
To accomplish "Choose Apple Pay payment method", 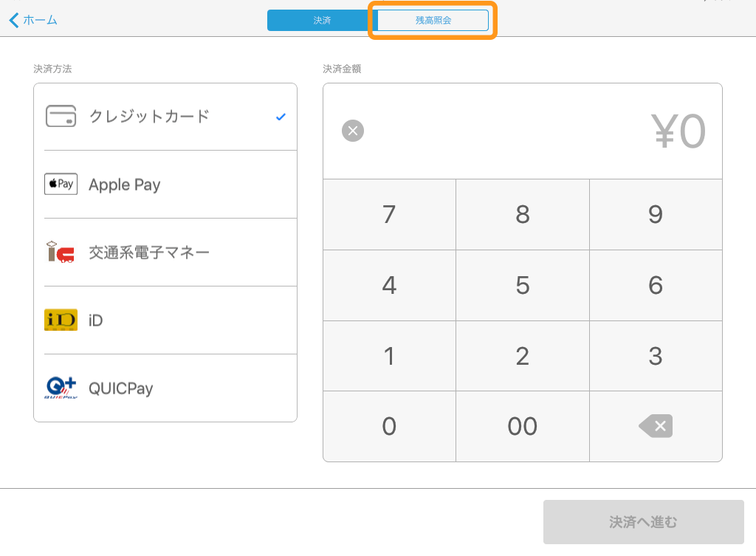I will [x=165, y=185].
